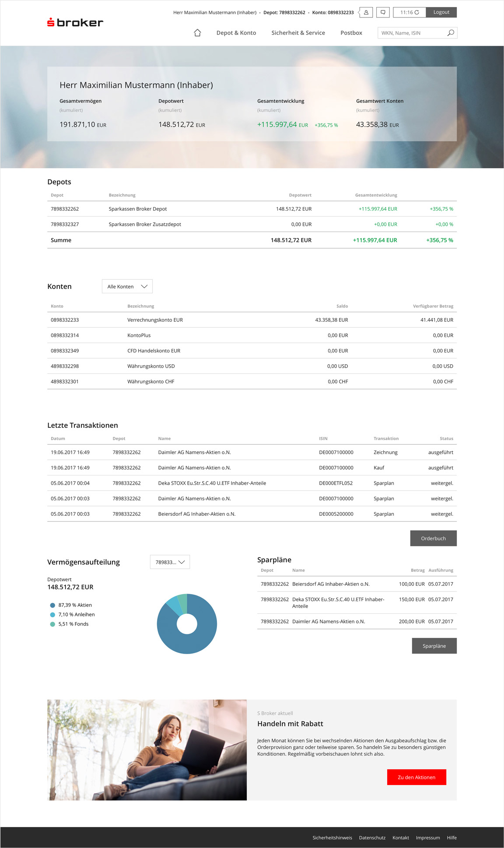Click the Gesamtwert Konten value 43.358,38 EUR
This screenshot has width=504, height=848.
click(x=378, y=125)
